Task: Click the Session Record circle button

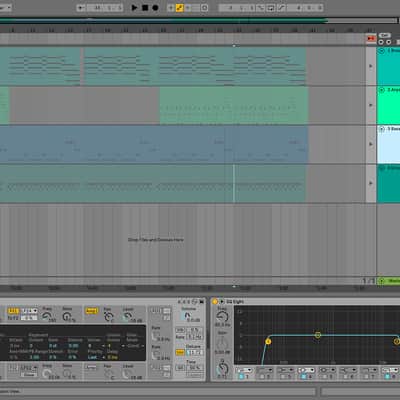Action: click(205, 8)
